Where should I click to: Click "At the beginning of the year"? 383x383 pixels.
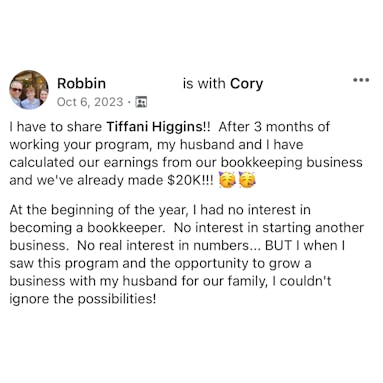tap(97, 210)
